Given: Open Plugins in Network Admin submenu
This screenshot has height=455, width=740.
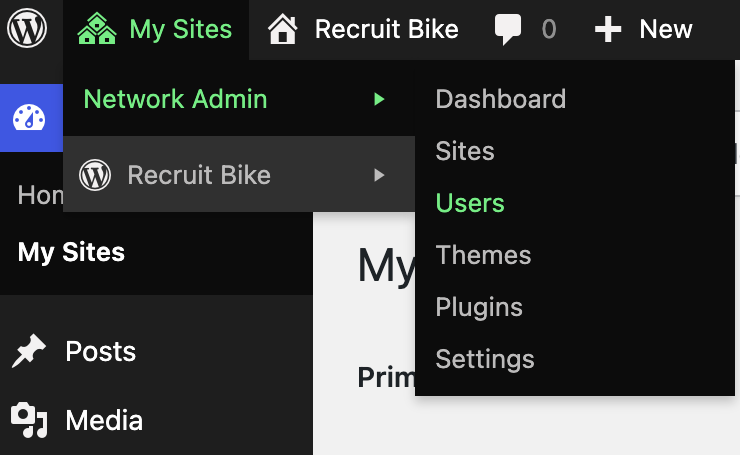Looking at the screenshot, I should pyautogui.click(x=479, y=307).
